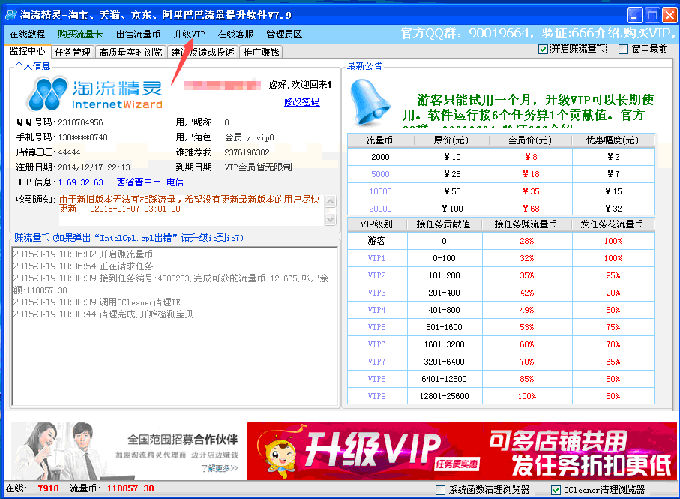Viewport: 680px width, 499px height.
Task: Click the blue bell announcement icon
Action: point(369,102)
